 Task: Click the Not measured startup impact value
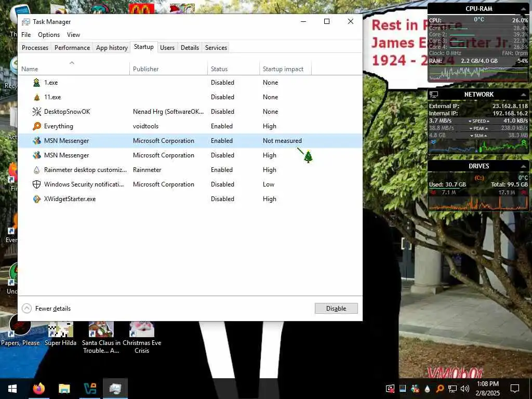pos(282,141)
